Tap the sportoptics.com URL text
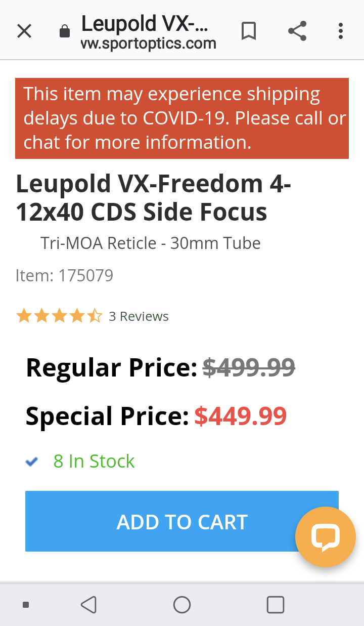 (x=149, y=44)
